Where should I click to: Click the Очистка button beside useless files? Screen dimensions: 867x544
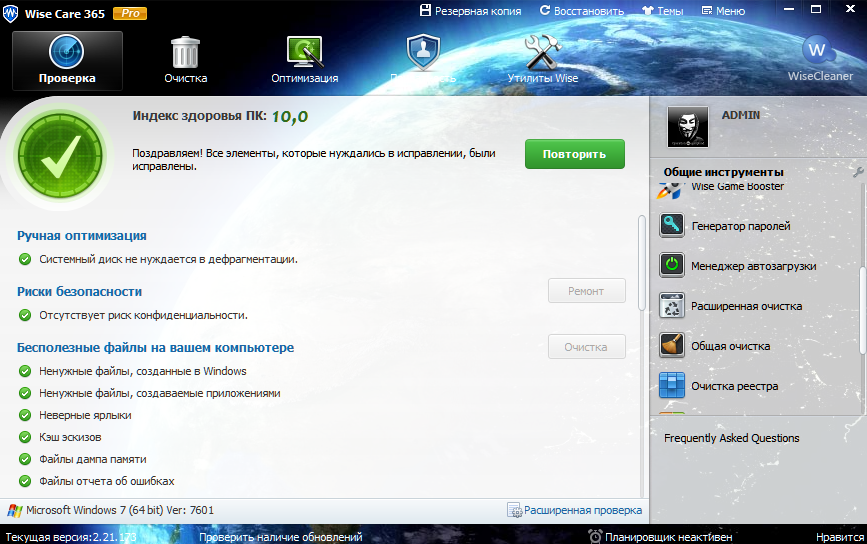[x=587, y=347]
